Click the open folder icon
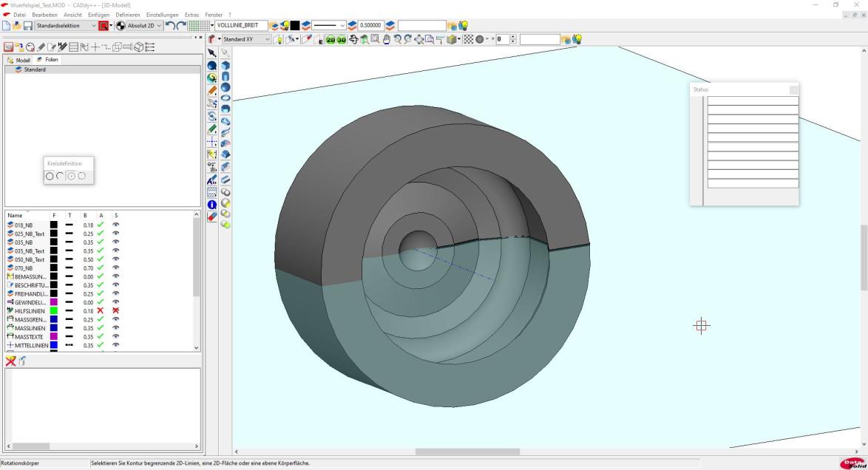The height and width of the screenshot is (470, 868). [x=17, y=26]
